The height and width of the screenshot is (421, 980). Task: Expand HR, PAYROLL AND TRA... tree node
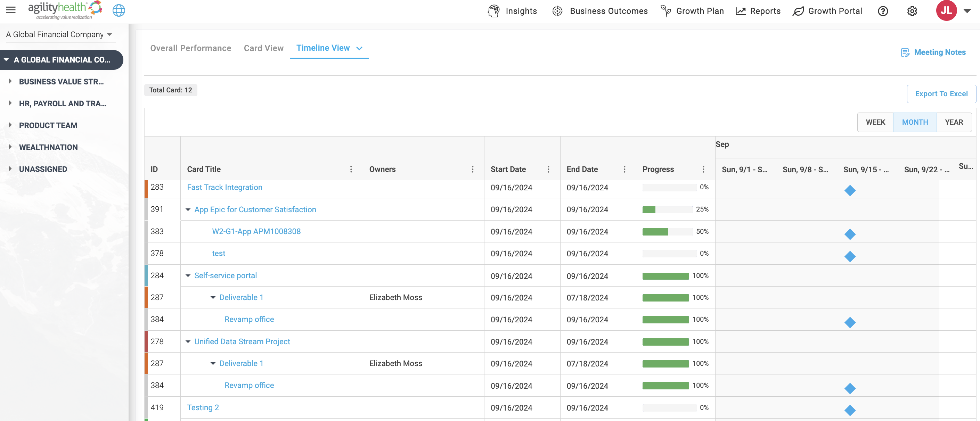[x=10, y=103]
